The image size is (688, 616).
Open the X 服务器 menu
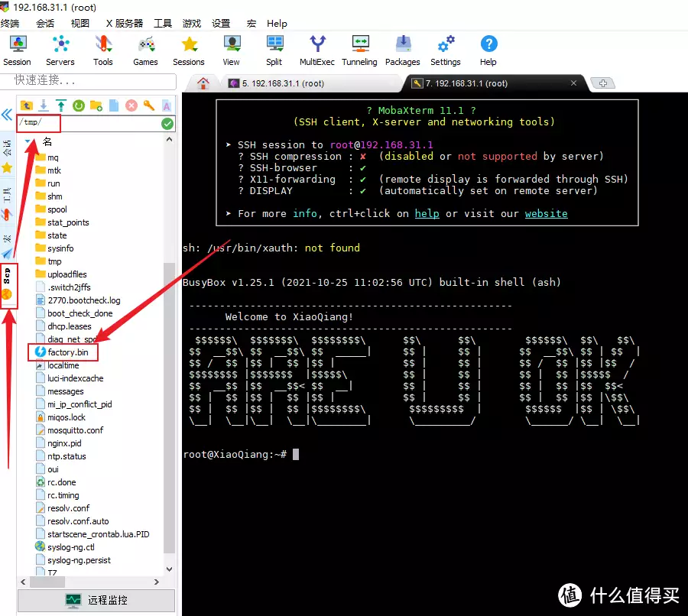tap(125, 23)
